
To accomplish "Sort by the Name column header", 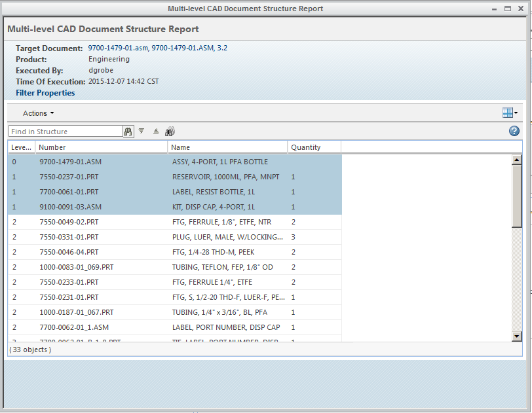I will pos(227,147).
